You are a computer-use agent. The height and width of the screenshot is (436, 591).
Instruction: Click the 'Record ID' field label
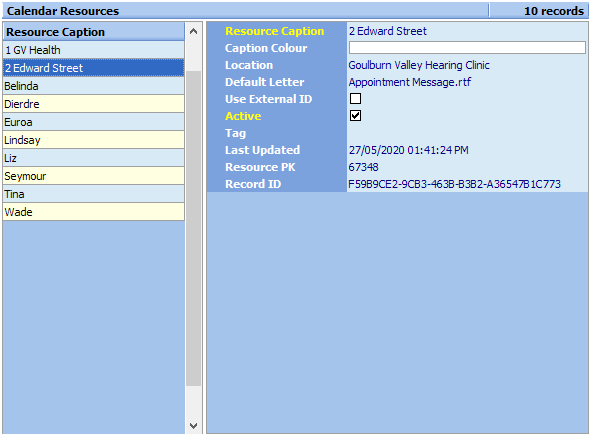coord(253,184)
